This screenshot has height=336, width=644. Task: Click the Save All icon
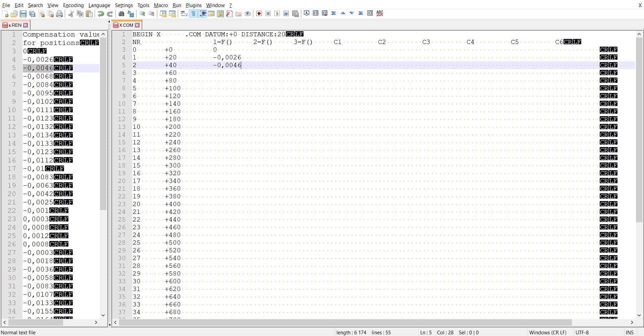(32, 14)
